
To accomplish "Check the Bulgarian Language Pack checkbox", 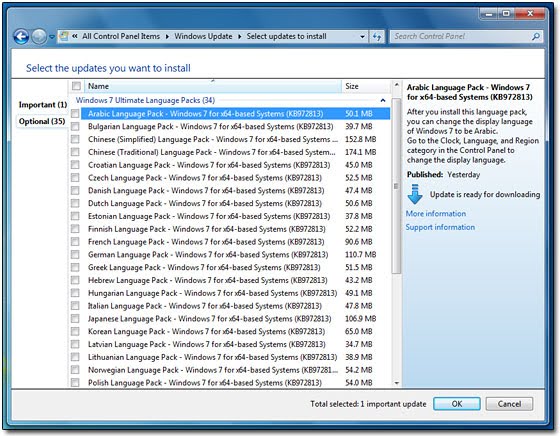I will click(x=75, y=126).
